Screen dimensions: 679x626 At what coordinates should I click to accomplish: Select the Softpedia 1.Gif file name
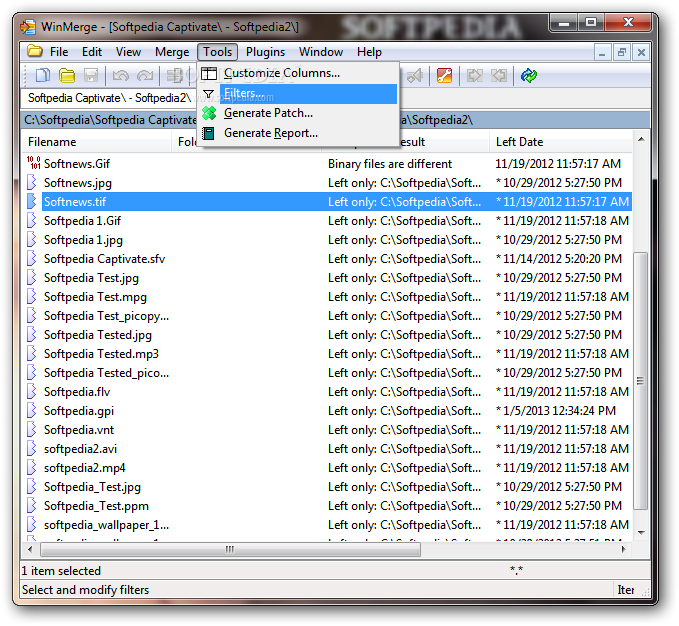[x=82, y=221]
